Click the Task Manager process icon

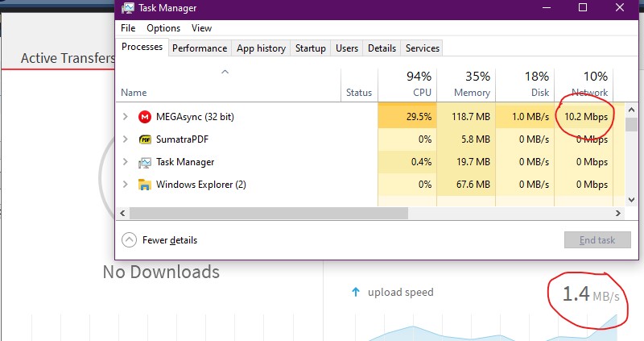tap(145, 162)
